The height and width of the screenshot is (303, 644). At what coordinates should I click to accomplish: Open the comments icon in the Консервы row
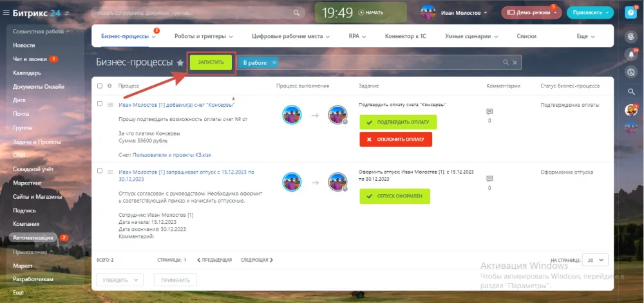(489, 111)
